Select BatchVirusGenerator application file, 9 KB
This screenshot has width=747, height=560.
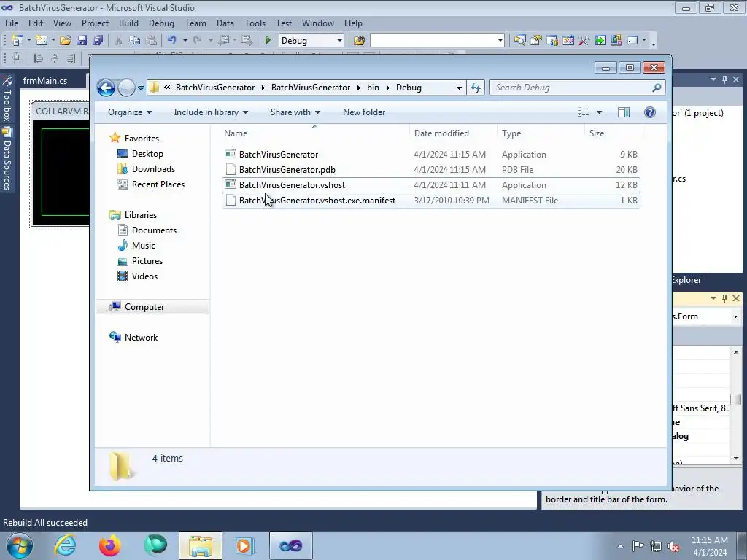pyautogui.click(x=430, y=155)
